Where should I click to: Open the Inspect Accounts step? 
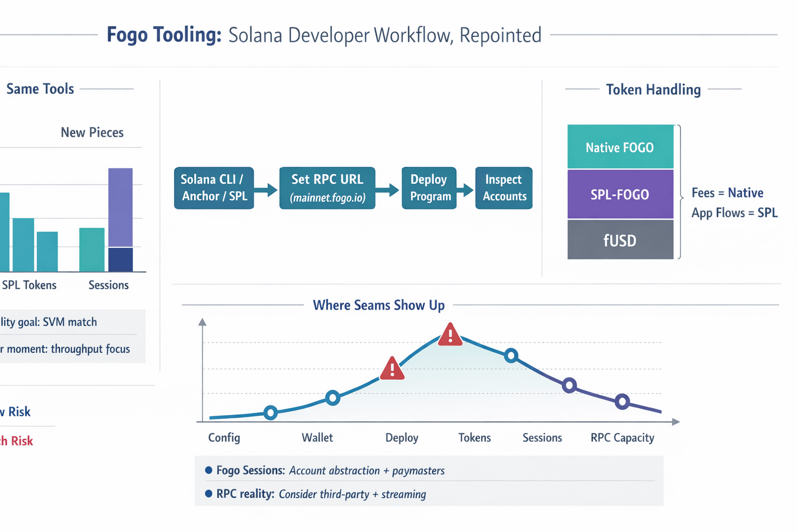[x=504, y=188]
